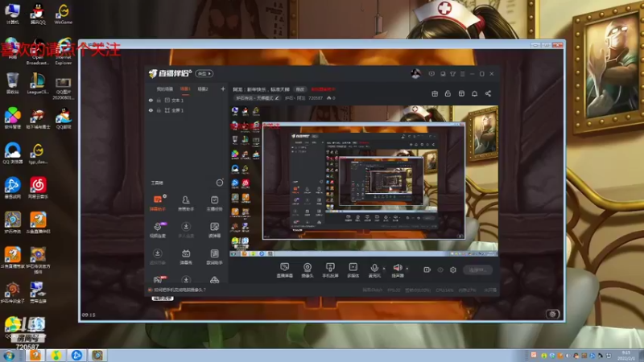Open the 弹幕助手 danmaku assistant tool
This screenshot has height=362, width=644.
(x=157, y=203)
